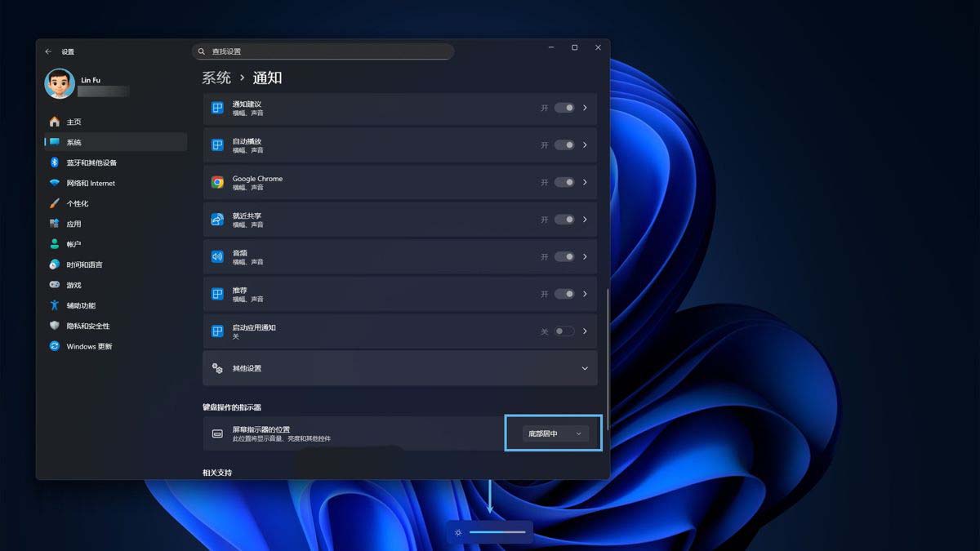Click the Wi-Fi icon for 网络和 Internet
Screen dimensions: 980x551
coord(55,183)
